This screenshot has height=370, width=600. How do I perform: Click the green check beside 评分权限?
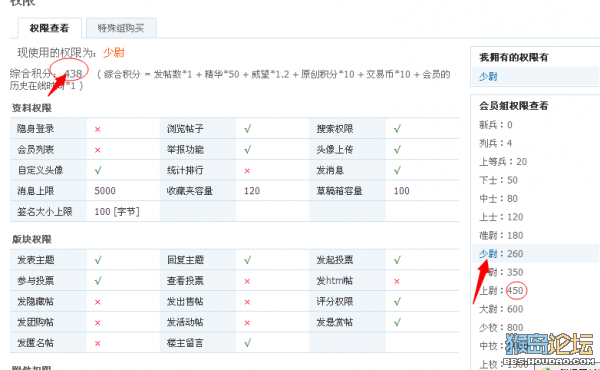click(x=397, y=302)
